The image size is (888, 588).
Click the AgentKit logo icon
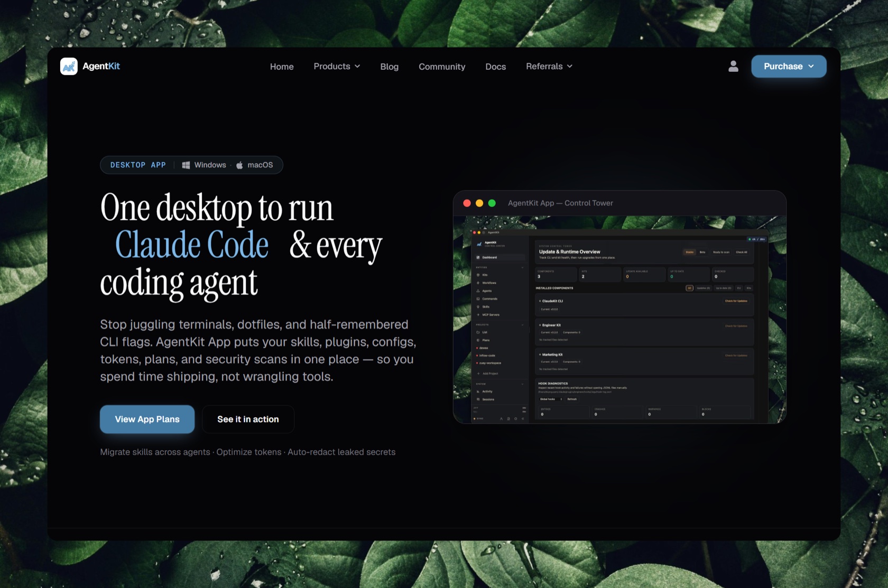pos(69,67)
